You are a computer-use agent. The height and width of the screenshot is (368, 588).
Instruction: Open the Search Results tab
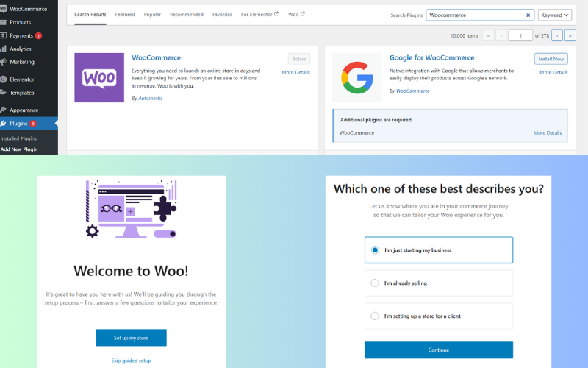(90, 15)
